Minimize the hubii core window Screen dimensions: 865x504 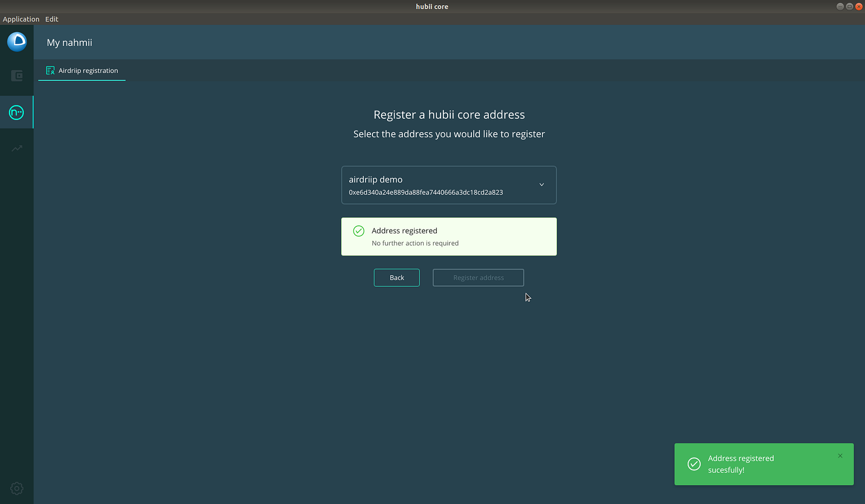840,6
